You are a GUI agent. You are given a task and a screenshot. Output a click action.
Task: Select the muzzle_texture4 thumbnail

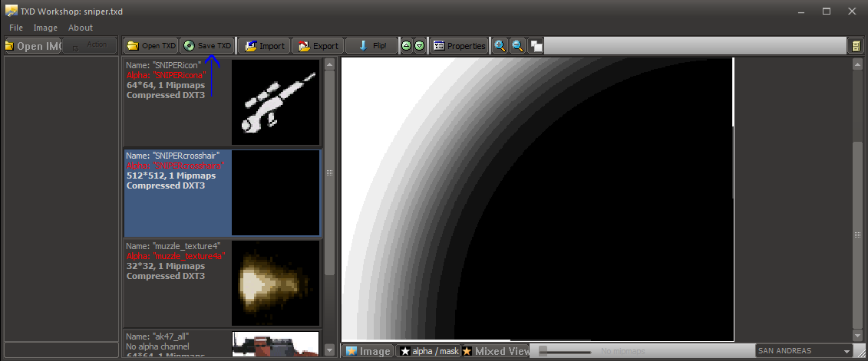[276, 283]
